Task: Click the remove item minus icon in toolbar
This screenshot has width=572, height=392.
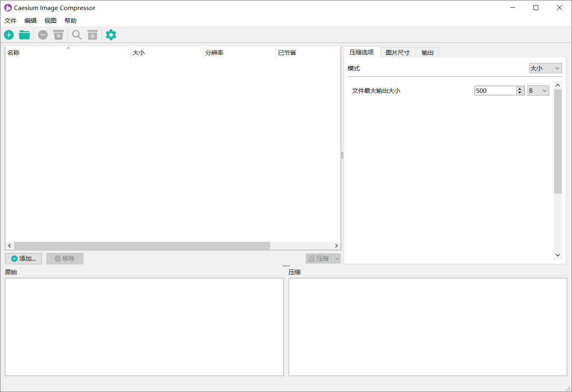Action: tap(42, 35)
